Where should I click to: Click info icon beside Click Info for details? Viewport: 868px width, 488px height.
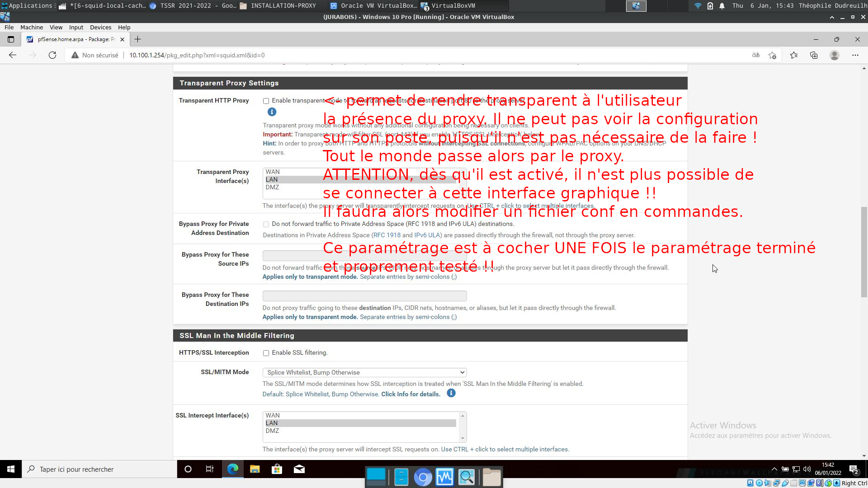451,393
